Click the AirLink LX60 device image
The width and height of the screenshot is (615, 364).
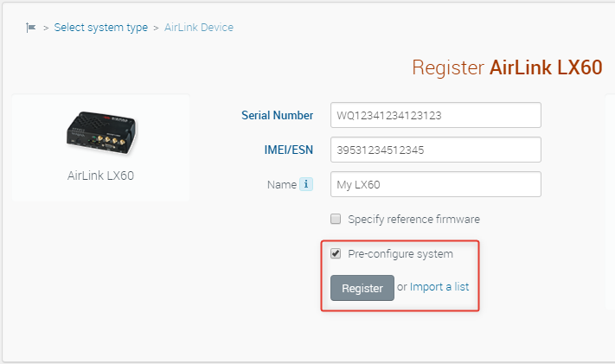tap(99, 132)
